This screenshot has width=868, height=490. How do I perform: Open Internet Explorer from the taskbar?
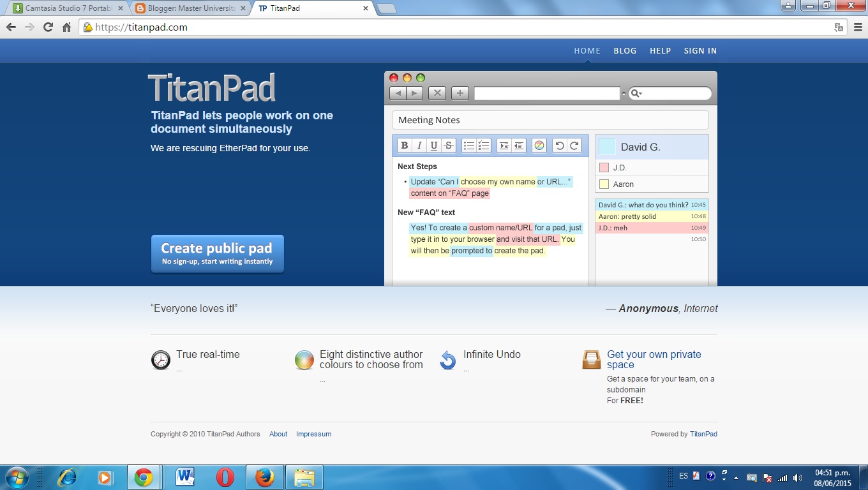click(66, 477)
